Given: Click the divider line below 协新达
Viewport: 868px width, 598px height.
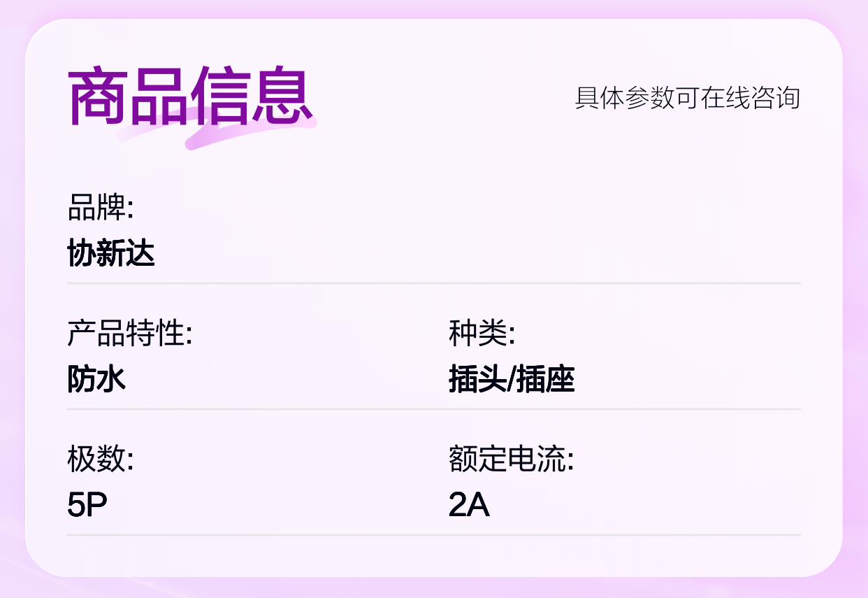Looking at the screenshot, I should 433,283.
